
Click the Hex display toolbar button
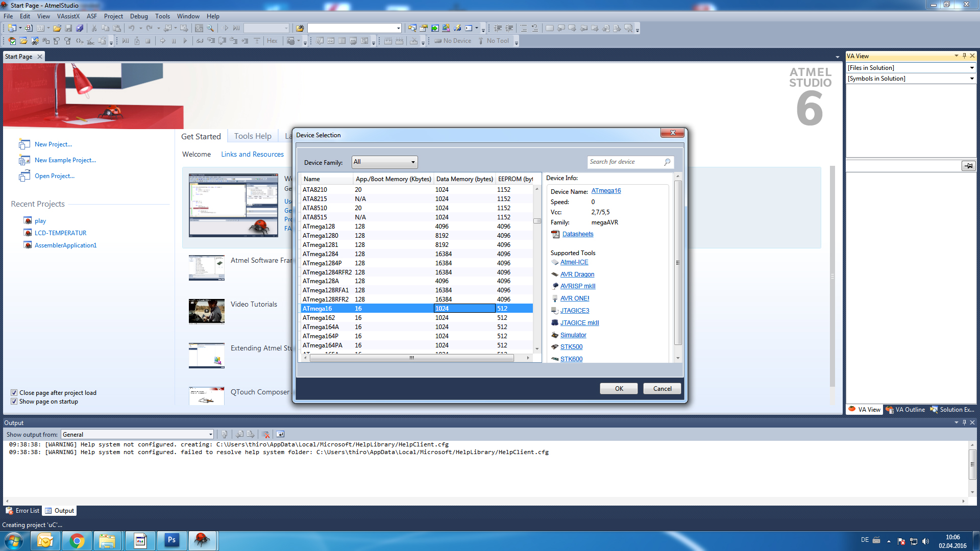(272, 41)
